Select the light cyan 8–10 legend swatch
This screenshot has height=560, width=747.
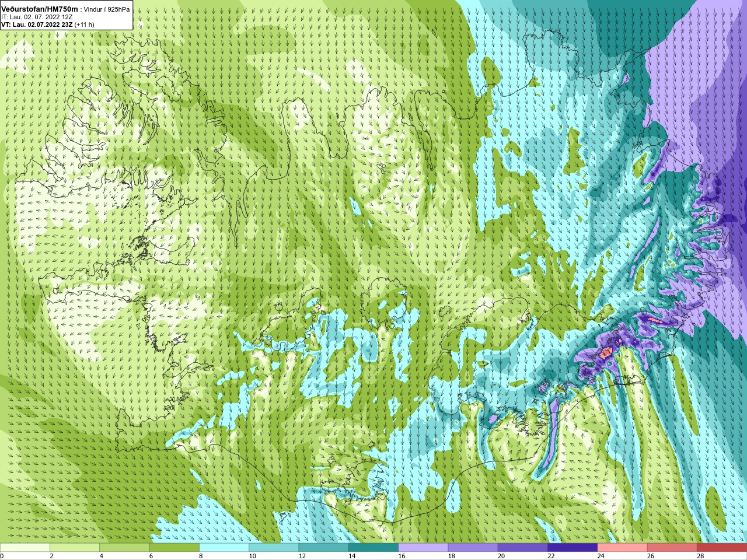[224, 548]
